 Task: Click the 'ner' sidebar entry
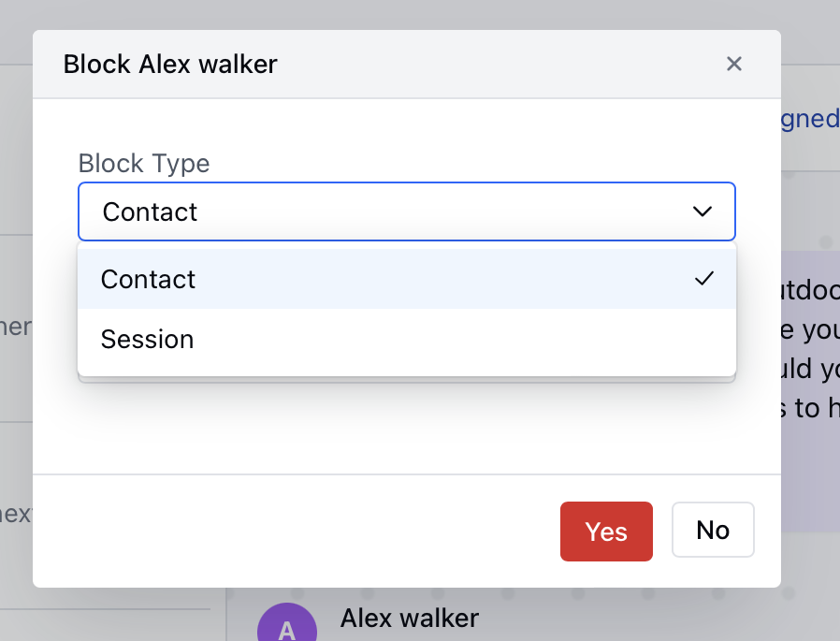coord(16,328)
